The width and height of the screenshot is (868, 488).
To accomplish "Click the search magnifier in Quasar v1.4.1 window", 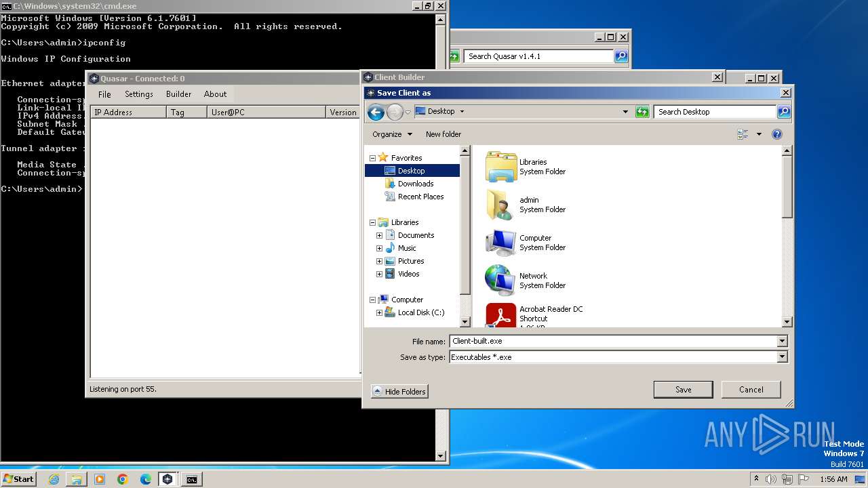I will (x=621, y=56).
